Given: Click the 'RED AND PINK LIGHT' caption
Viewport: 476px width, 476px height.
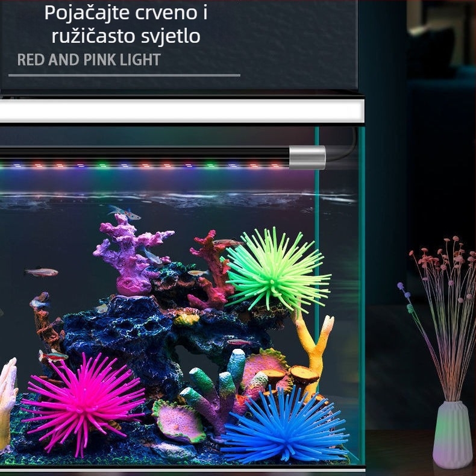Looking at the screenshot, I should [89, 60].
